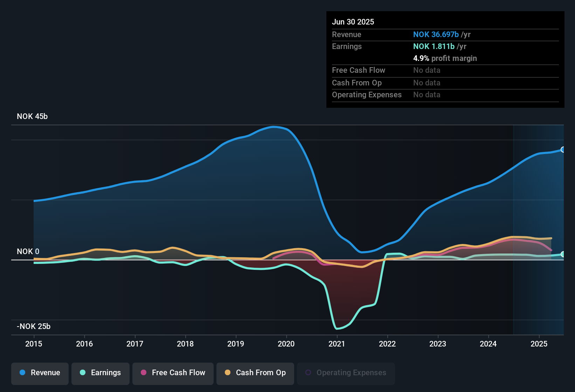
Task: Click the blue Revenue endpoint marker on chart
Action: pyautogui.click(x=562, y=150)
